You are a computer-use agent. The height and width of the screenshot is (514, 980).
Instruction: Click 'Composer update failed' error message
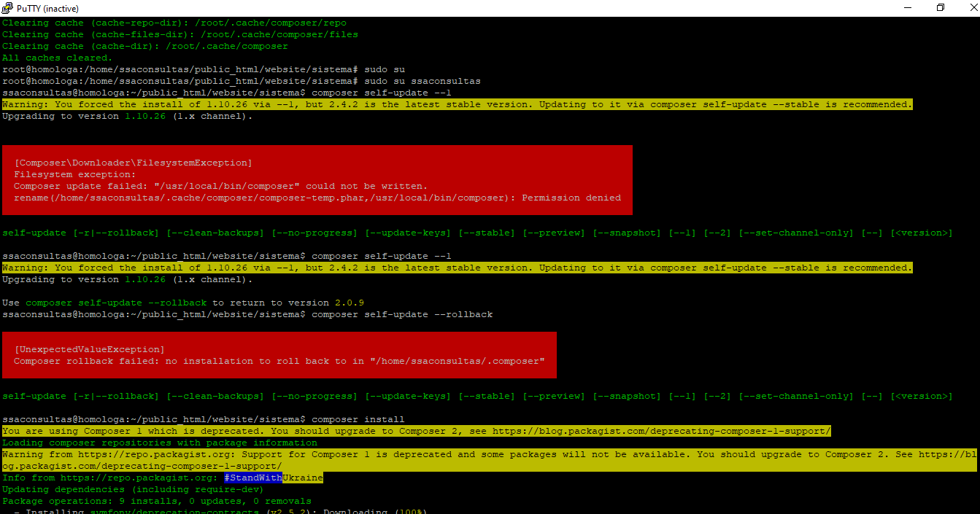(221, 186)
